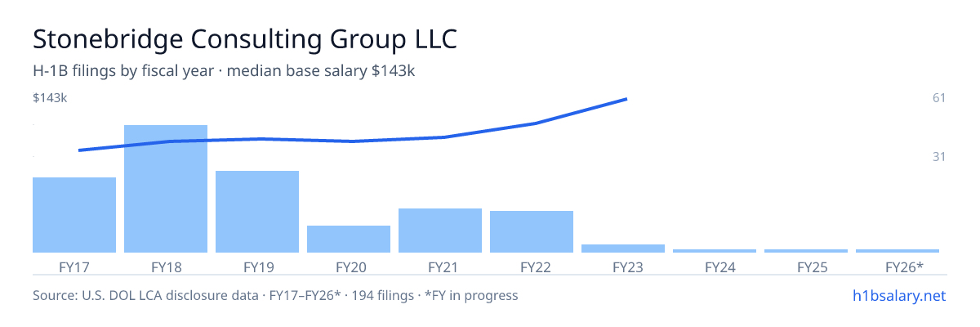
Task: Click the FY21 axis label
Action: click(440, 267)
